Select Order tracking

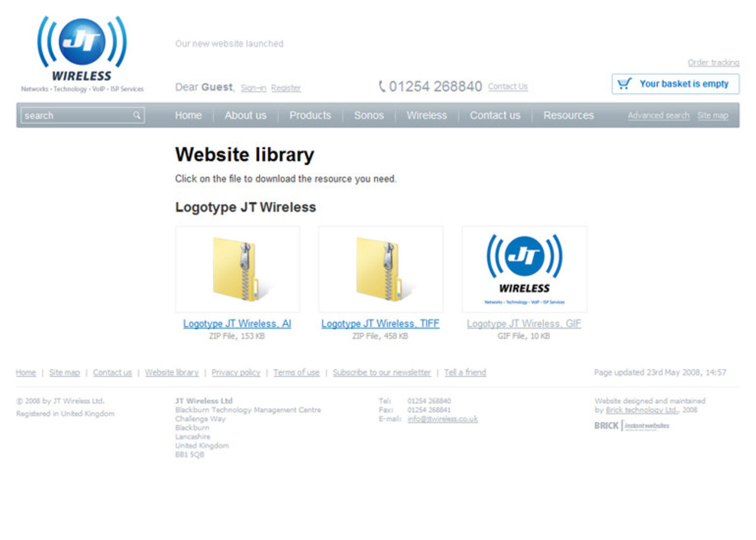pyautogui.click(x=714, y=63)
